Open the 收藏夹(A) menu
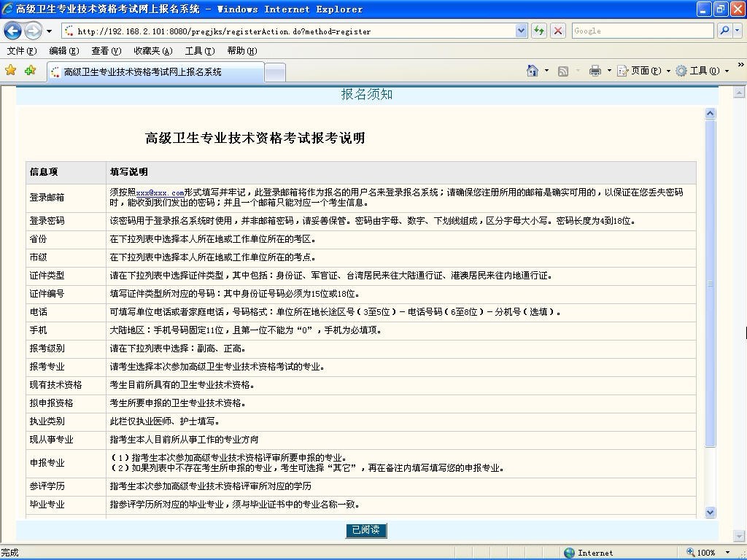 click(x=153, y=51)
